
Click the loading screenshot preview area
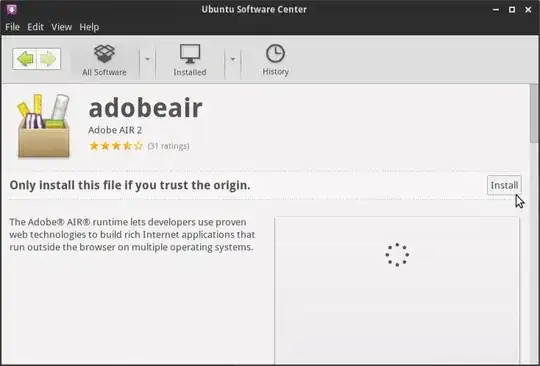[x=397, y=290]
